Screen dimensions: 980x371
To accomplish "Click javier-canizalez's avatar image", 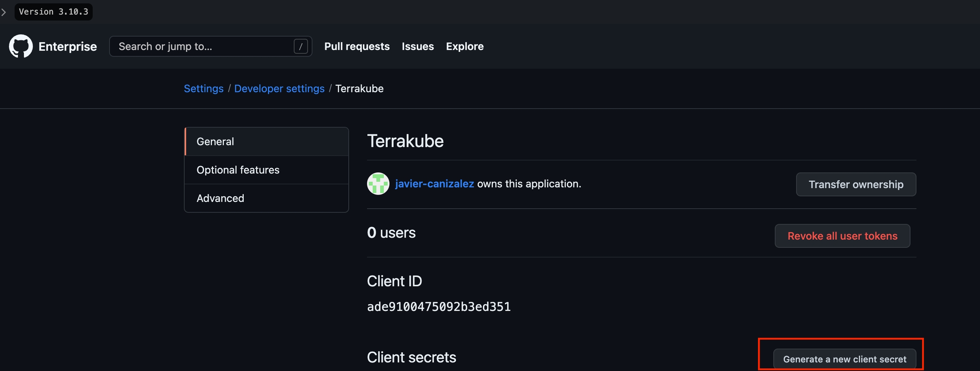I will pos(378,184).
